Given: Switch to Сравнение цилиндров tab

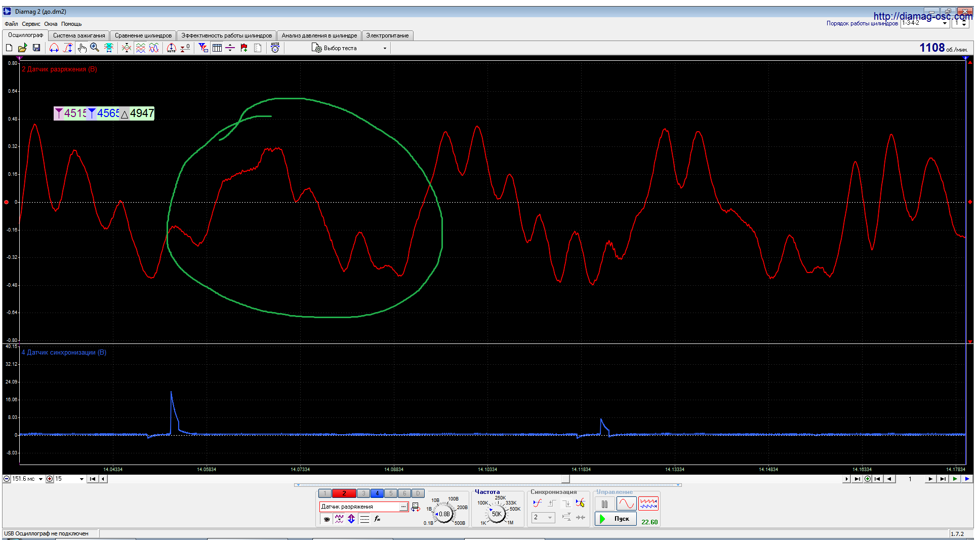Looking at the screenshot, I should click(143, 35).
